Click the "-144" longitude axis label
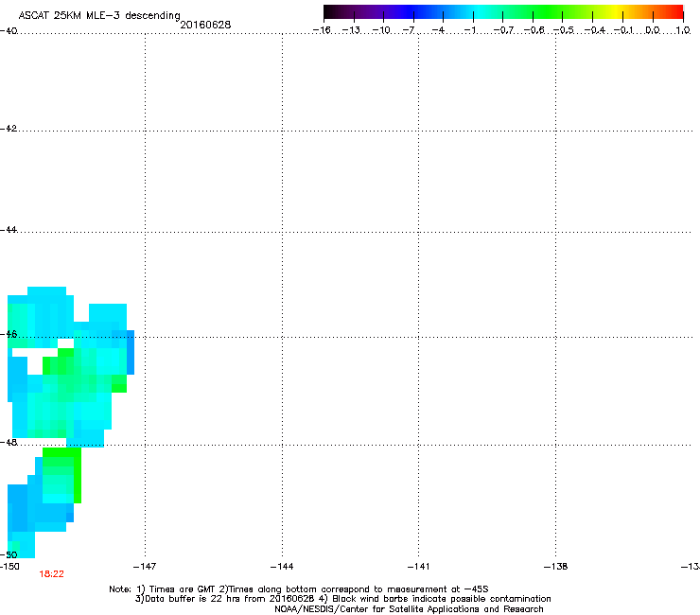 tap(282, 567)
